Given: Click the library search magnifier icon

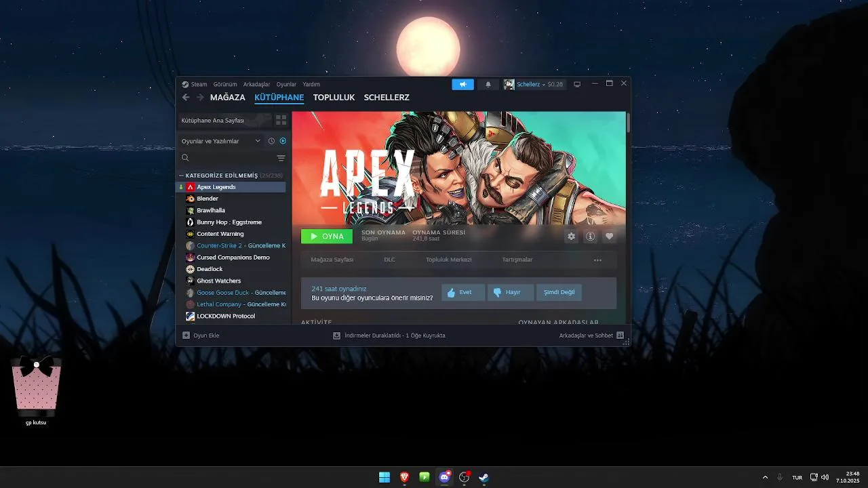Looking at the screenshot, I should click(185, 158).
